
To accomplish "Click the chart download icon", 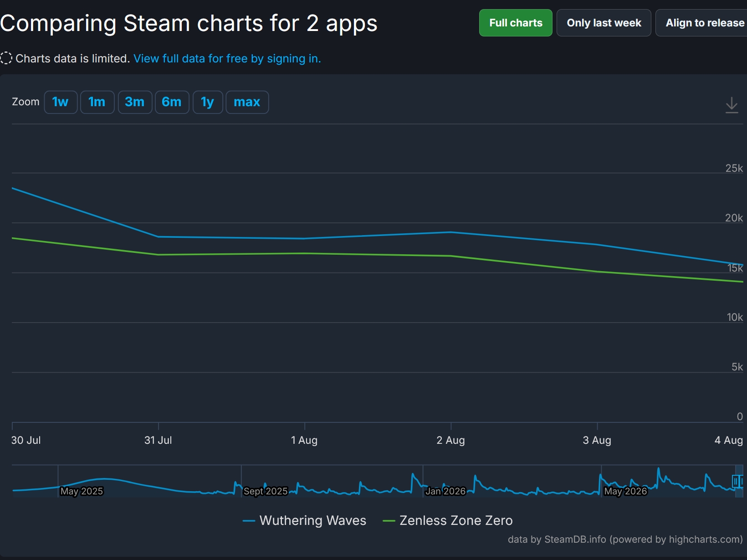I will pos(732,105).
